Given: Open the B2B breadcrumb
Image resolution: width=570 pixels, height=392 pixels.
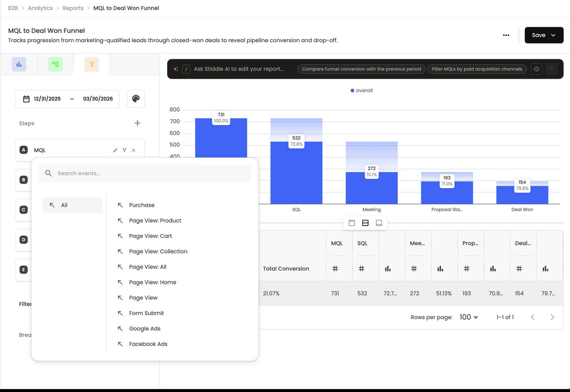Looking at the screenshot, I should (13, 8).
